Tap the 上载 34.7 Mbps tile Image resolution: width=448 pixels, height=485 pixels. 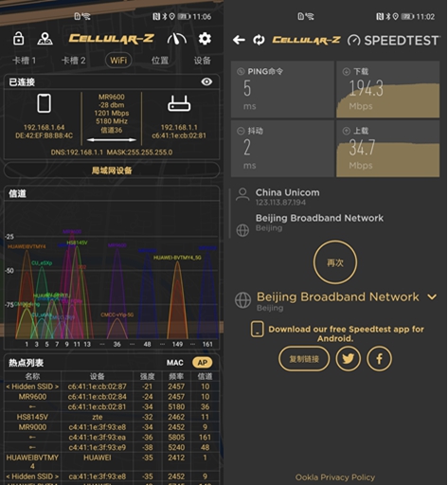(387, 149)
